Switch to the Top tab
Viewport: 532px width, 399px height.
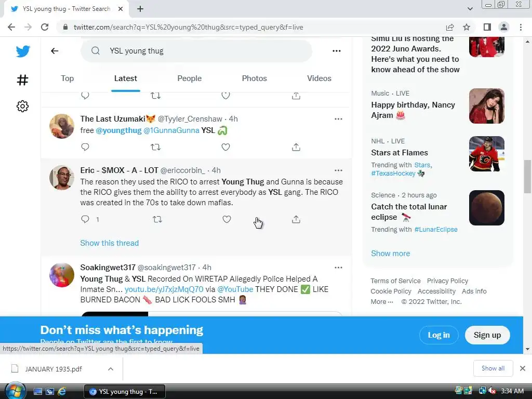click(x=67, y=78)
